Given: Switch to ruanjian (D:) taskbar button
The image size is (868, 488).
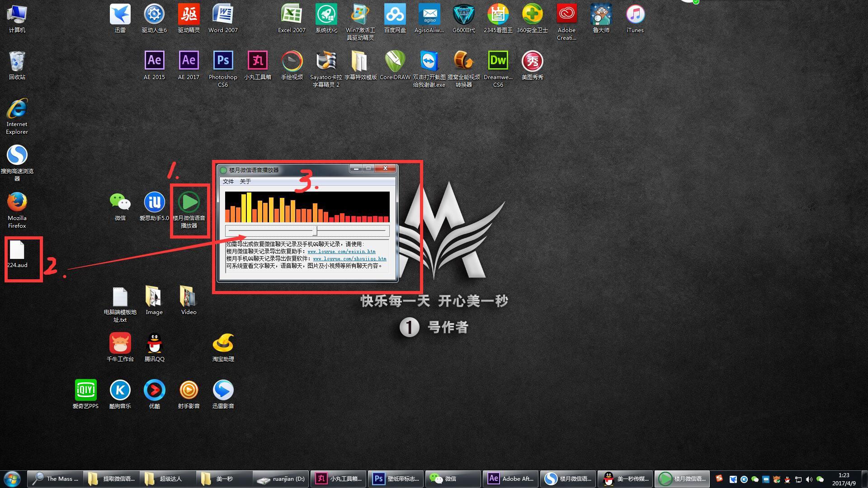Looking at the screenshot, I should (280, 479).
